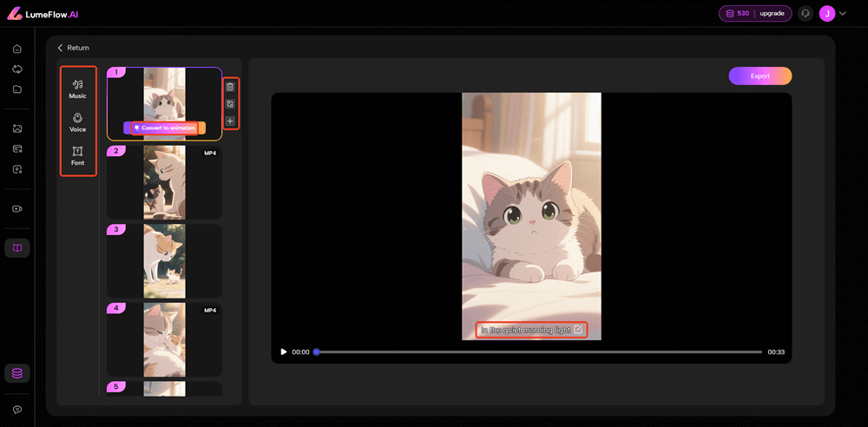
Task: Click the playback progress slider handle
Action: point(317,351)
